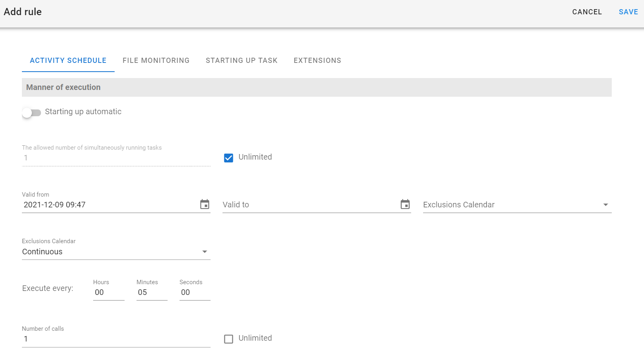Toggle the Starting up automatic switch
The width and height of the screenshot is (644, 359).
[31, 113]
